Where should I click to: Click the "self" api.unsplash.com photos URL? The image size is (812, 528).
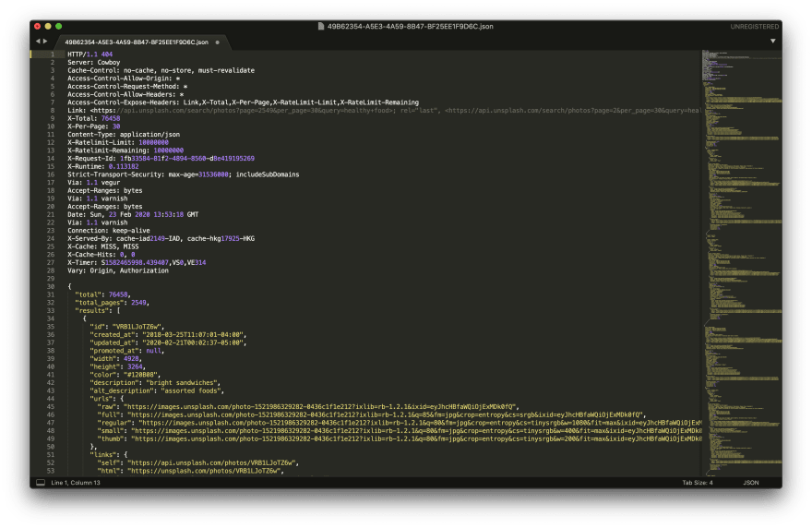(198, 463)
